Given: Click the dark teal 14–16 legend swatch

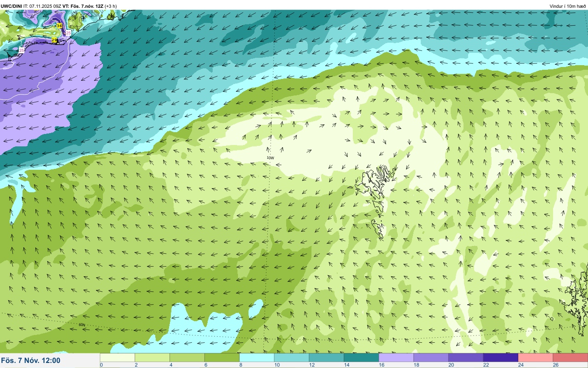Looking at the screenshot, I should click(x=362, y=357).
